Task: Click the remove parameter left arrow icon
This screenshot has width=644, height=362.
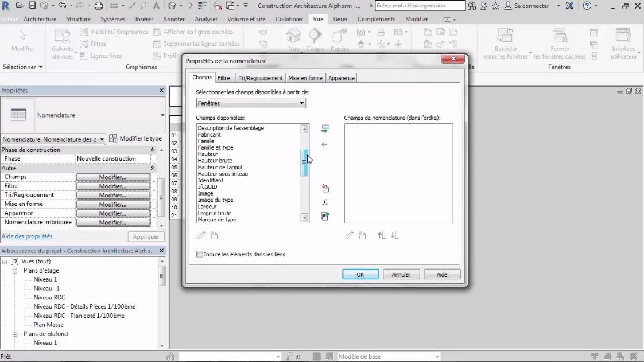Action: pos(324,145)
